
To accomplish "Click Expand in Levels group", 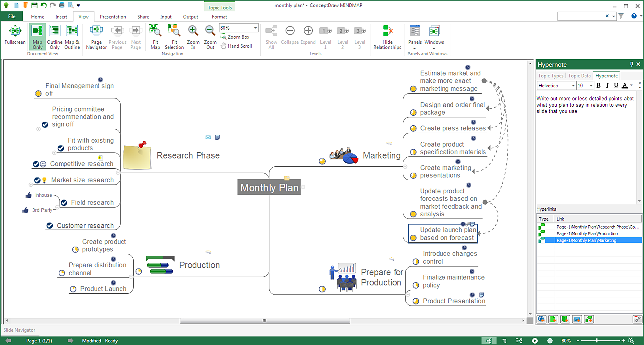I will [308, 36].
